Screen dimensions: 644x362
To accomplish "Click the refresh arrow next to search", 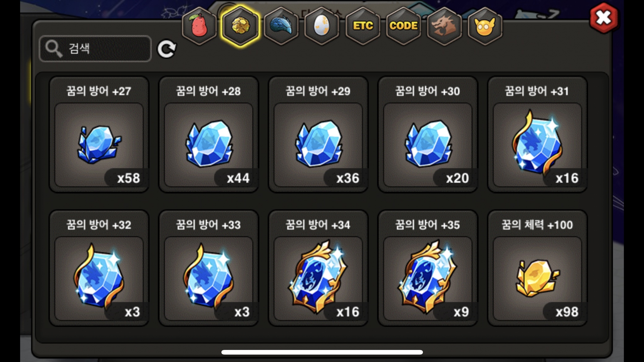I will click(167, 49).
